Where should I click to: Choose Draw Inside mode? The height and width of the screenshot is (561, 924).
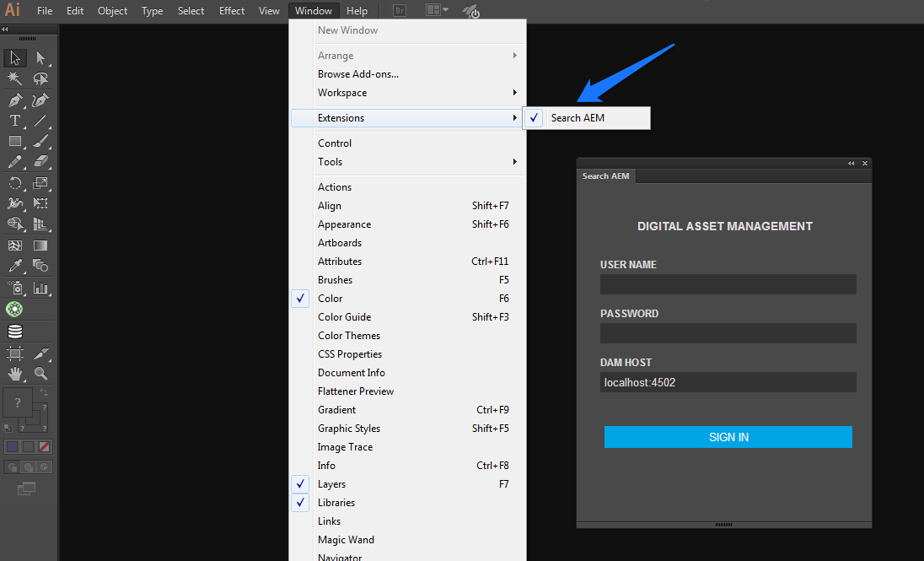[x=44, y=467]
